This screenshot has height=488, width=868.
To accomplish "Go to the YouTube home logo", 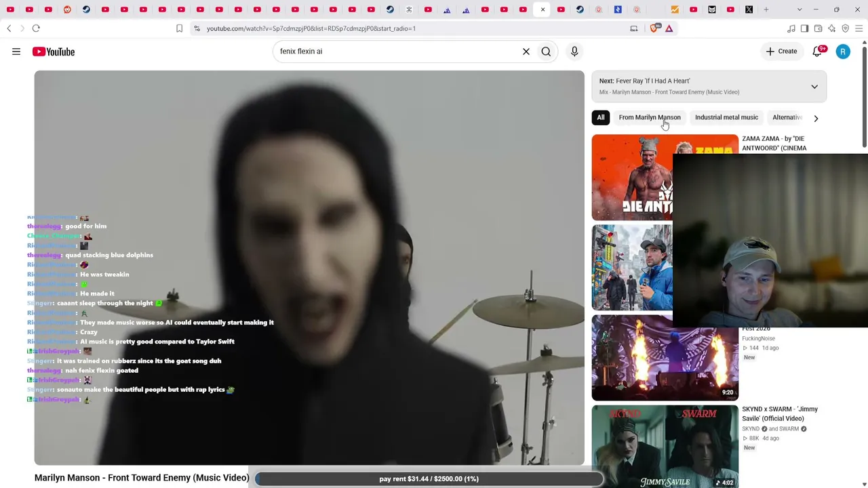I will point(54,52).
